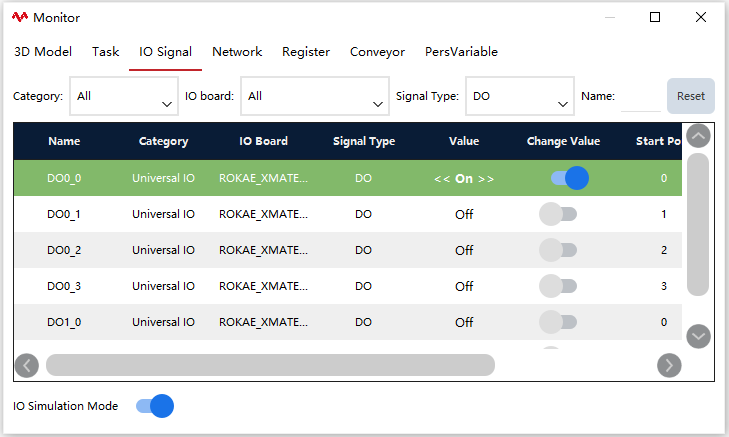
Task: Click the scroll right arrow icon
Action: (669, 365)
